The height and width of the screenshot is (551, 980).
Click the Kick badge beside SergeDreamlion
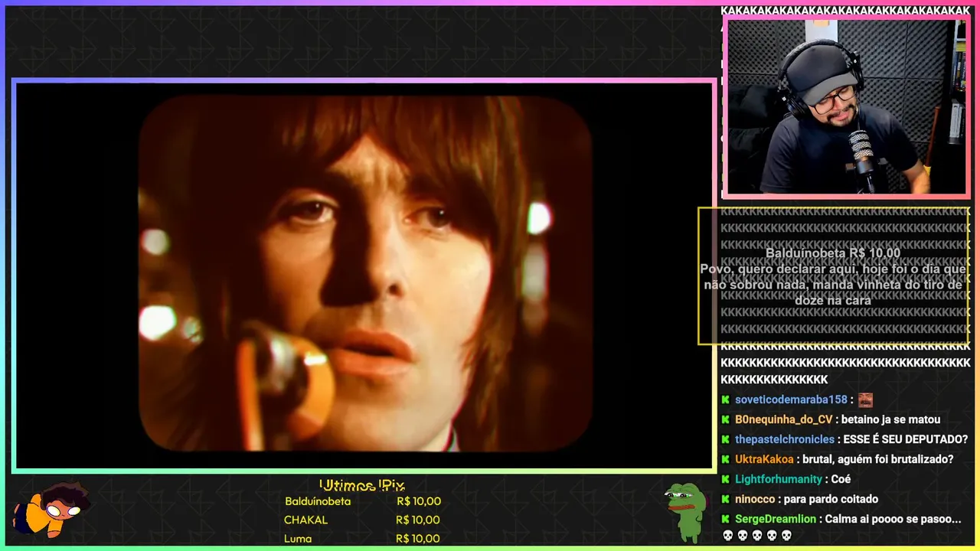726,519
